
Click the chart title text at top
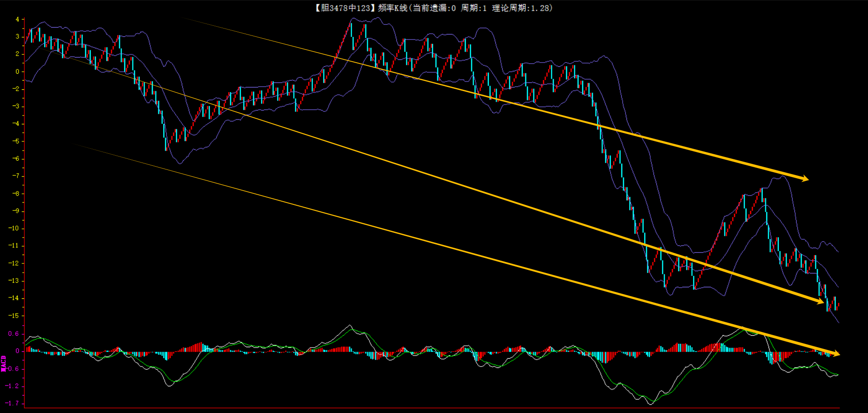[434, 8]
